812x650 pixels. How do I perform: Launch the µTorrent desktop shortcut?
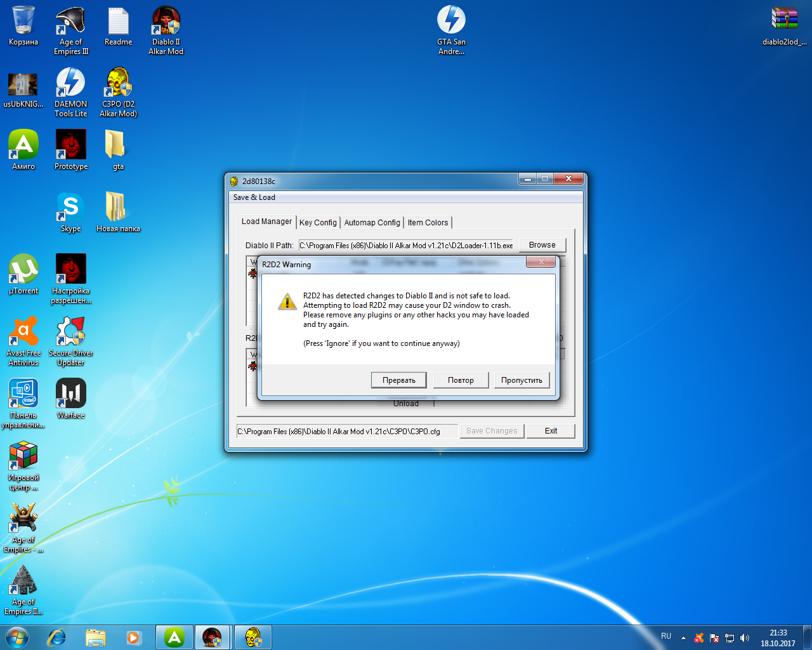23,274
